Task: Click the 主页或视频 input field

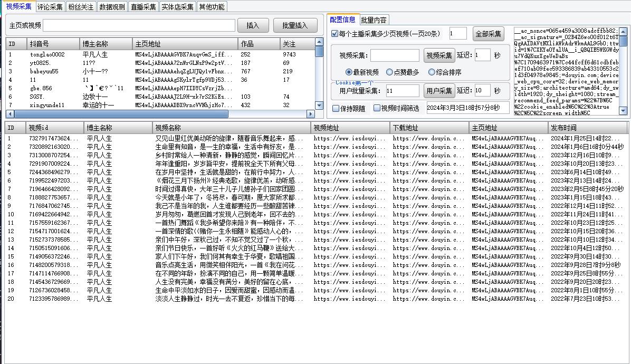Action: point(139,25)
